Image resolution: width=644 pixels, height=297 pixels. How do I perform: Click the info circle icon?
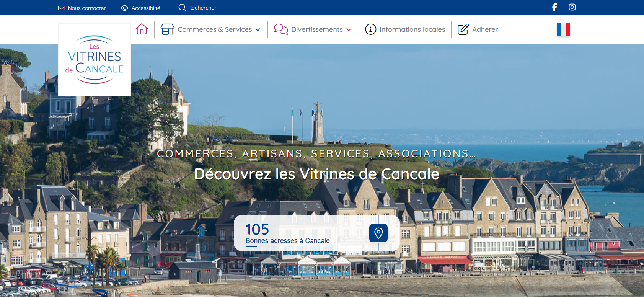(x=370, y=29)
